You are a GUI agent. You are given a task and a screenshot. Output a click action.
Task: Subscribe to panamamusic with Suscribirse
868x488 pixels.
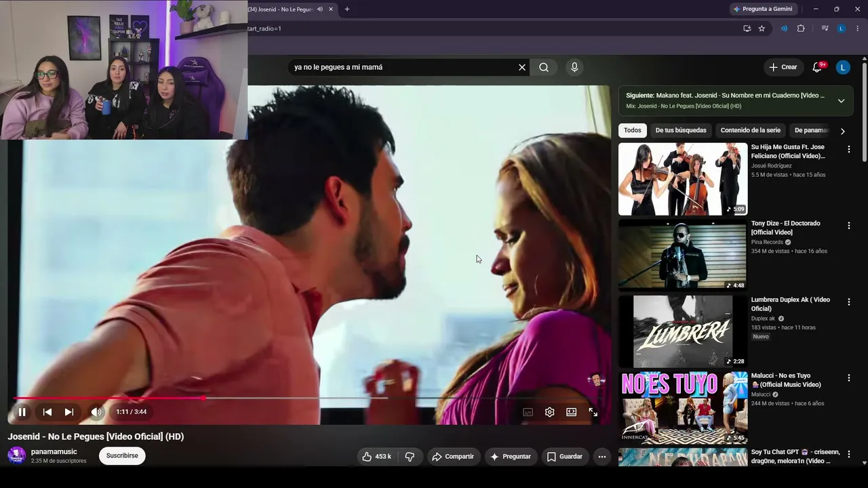coord(122,456)
